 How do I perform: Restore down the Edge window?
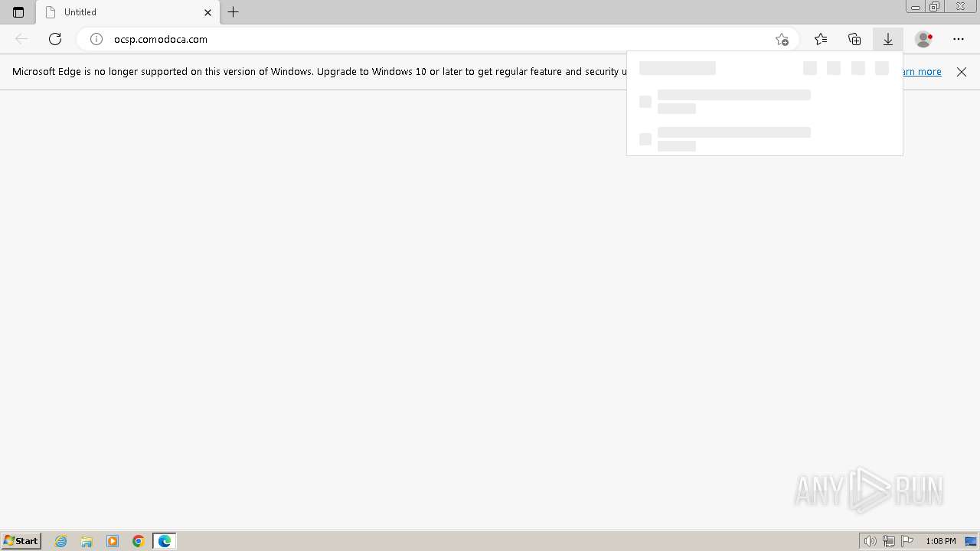pyautogui.click(x=934, y=7)
